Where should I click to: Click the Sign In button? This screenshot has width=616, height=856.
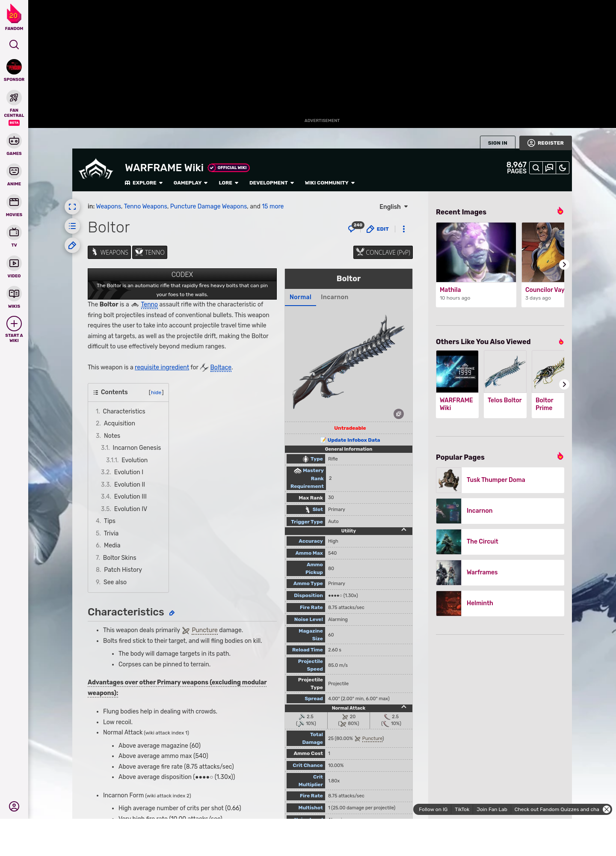pyautogui.click(x=498, y=143)
